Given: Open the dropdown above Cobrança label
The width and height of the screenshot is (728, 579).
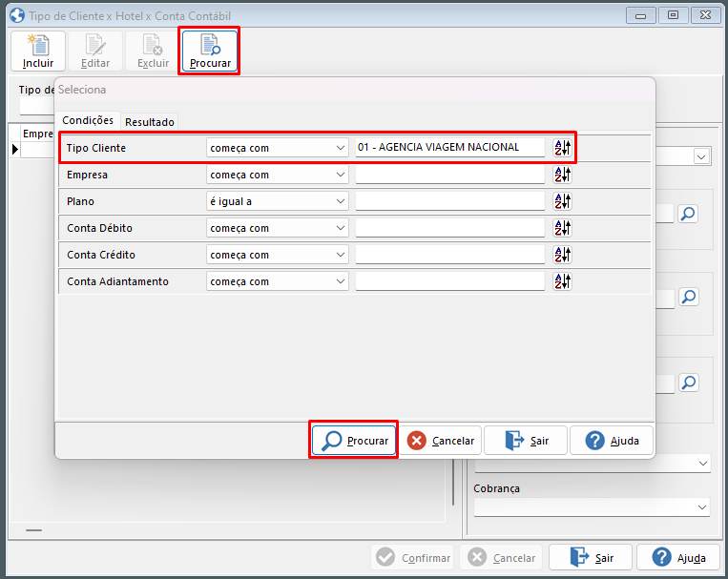Looking at the screenshot, I should (x=592, y=464).
